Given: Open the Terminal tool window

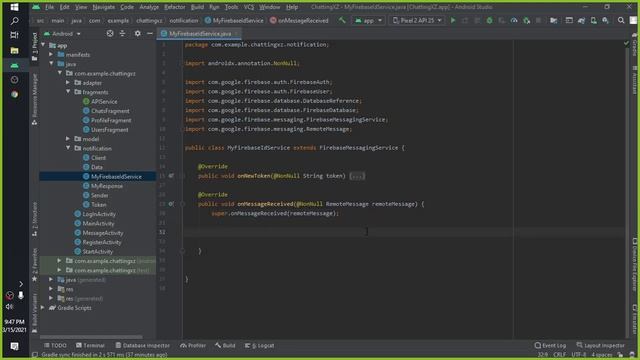Looking at the screenshot, I should point(90,345).
